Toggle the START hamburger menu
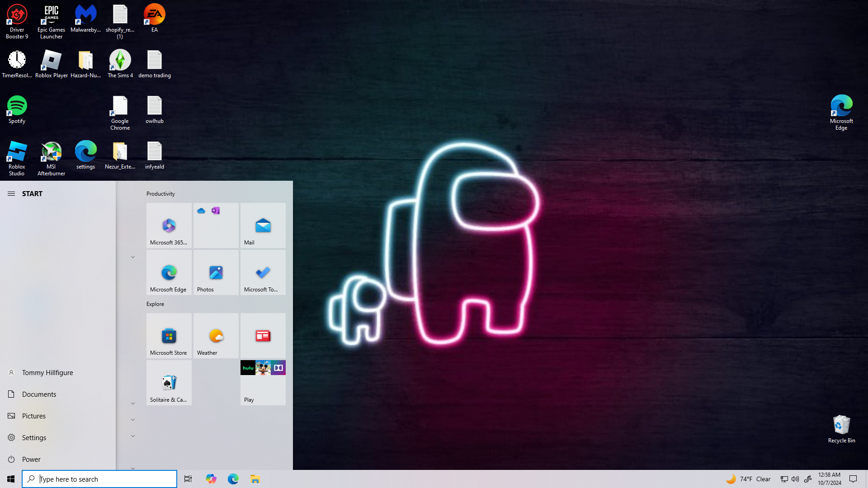 click(11, 193)
